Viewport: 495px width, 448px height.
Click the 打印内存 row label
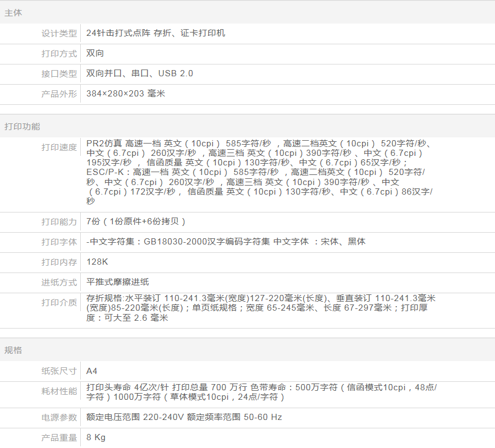tap(59, 262)
